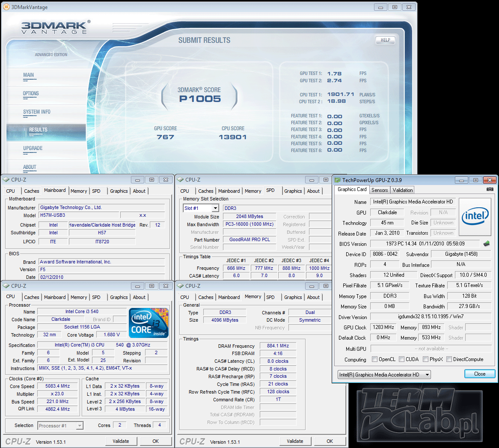The height and width of the screenshot is (448, 499).
Task: Click the 3DMark Vantage logo
Action: [x=56, y=27]
